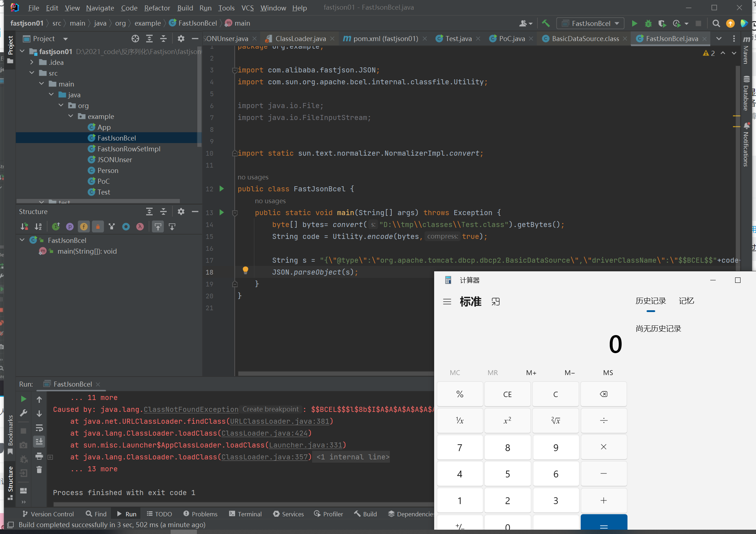Toggle Show Fields filter in Structure
756x534 pixels.
point(84,227)
